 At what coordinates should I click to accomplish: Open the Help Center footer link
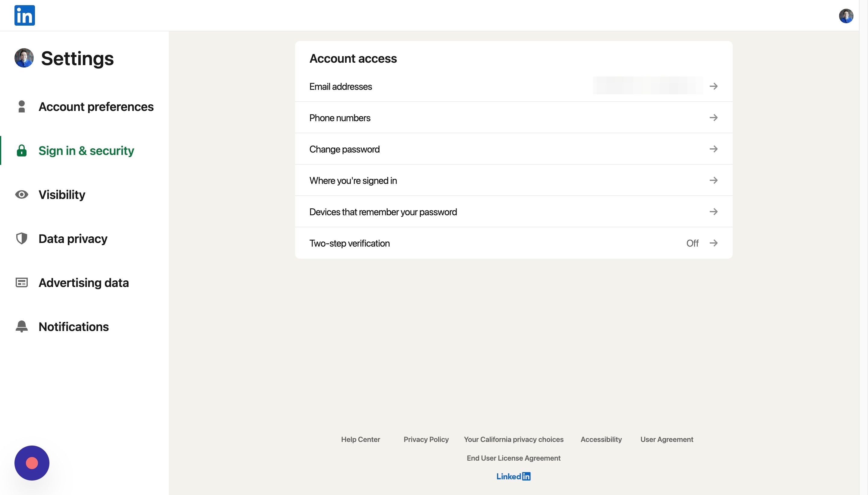point(360,439)
